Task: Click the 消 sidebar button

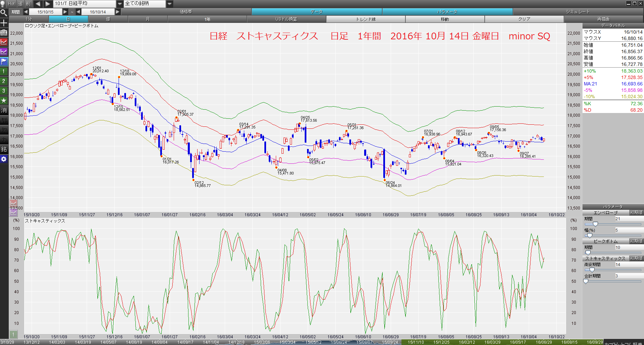Action: pos(4,110)
